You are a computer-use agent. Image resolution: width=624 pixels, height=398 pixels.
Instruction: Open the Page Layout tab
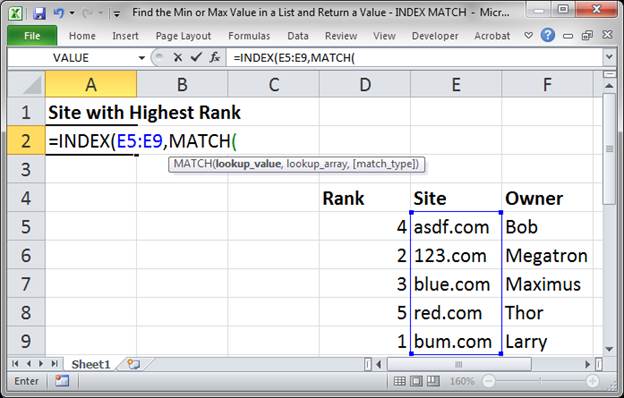click(183, 36)
